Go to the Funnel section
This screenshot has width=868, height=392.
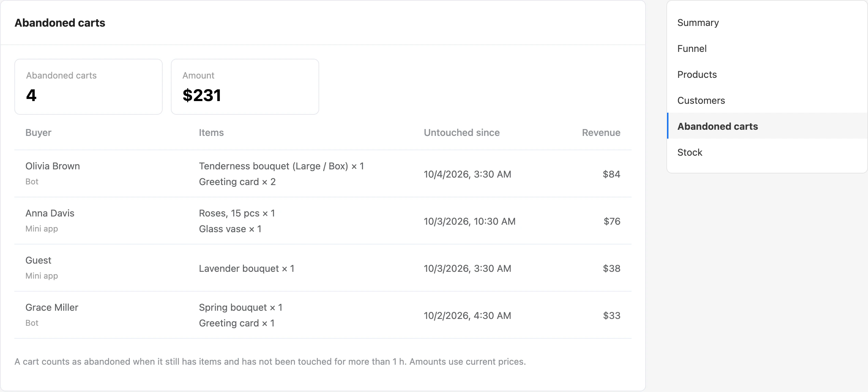[767, 48]
